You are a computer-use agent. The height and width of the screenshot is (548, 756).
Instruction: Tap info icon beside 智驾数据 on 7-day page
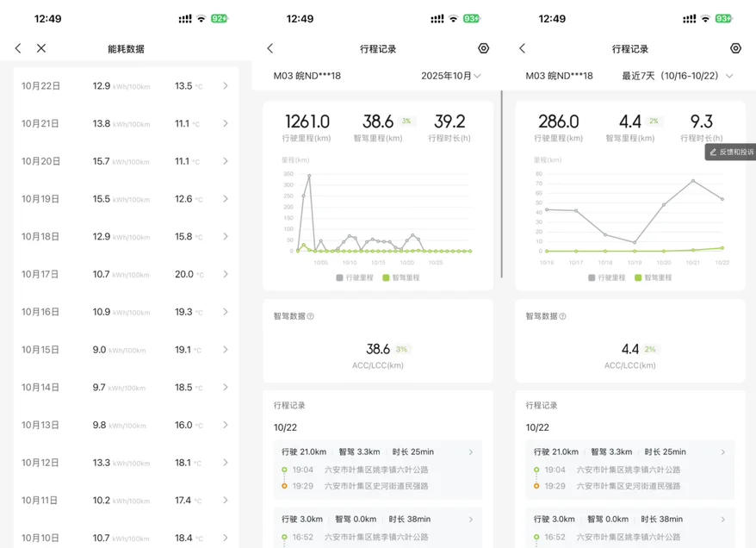(563, 316)
